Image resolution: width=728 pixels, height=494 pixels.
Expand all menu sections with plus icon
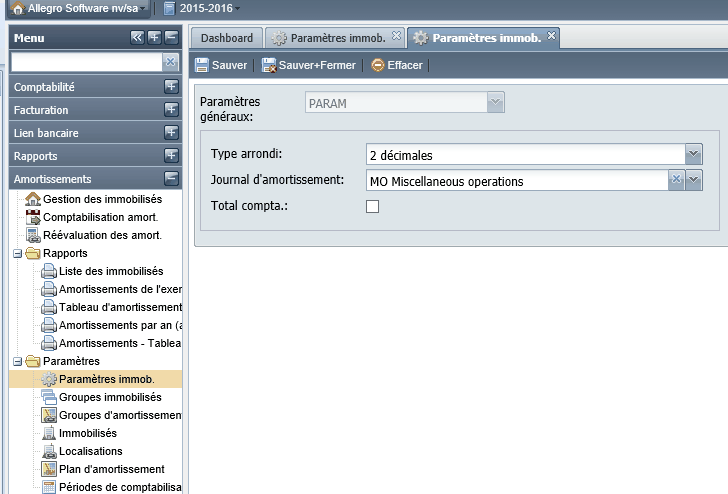(154, 38)
